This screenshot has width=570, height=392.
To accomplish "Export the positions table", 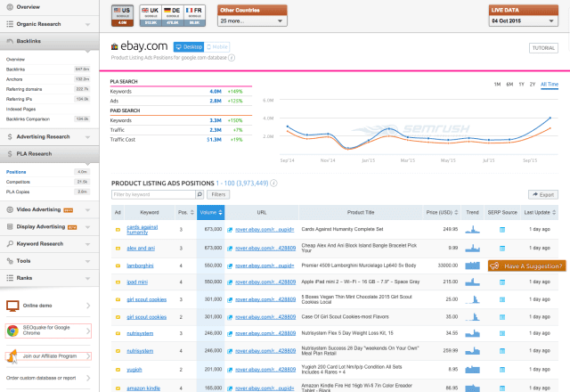I will tap(543, 195).
